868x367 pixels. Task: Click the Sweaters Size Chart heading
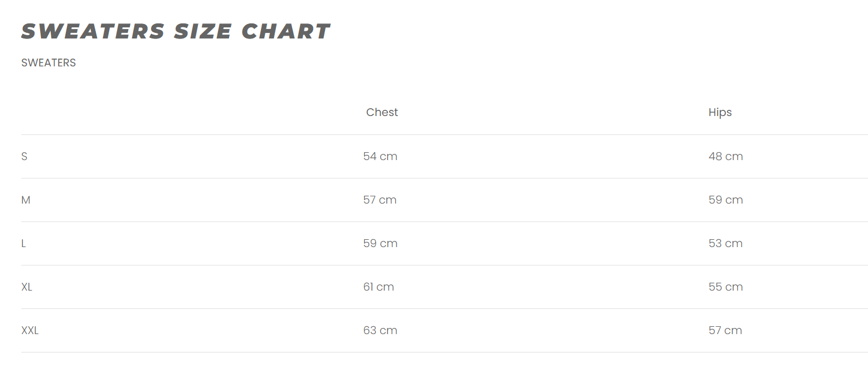coord(176,31)
